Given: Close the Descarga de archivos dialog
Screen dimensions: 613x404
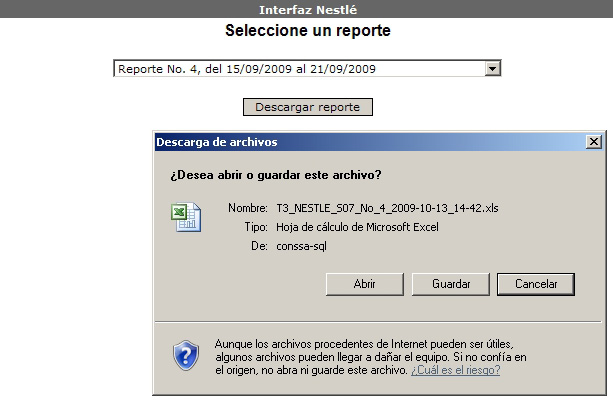Looking at the screenshot, I should pos(594,142).
